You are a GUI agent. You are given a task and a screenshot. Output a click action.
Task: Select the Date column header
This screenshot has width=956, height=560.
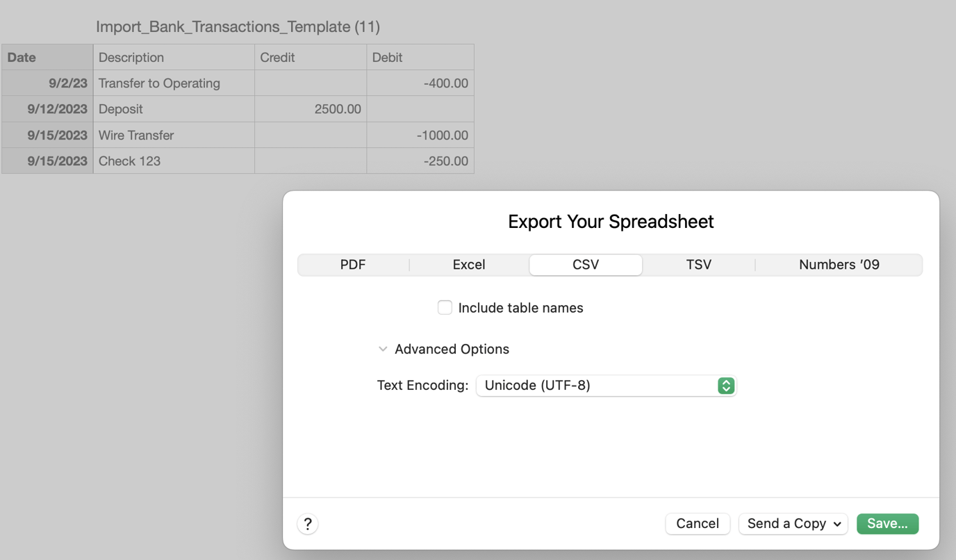47,57
